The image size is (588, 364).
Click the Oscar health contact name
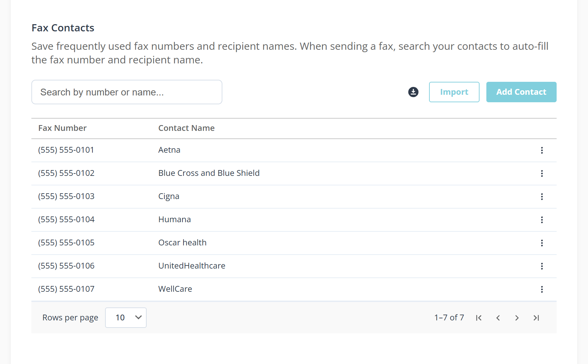click(182, 243)
